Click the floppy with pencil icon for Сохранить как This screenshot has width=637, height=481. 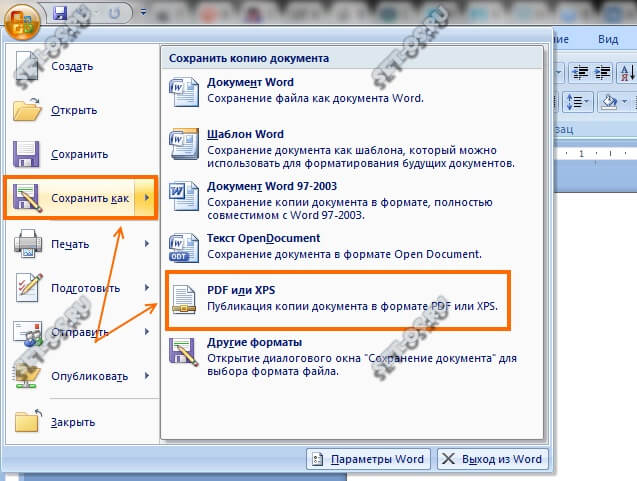pyautogui.click(x=27, y=198)
